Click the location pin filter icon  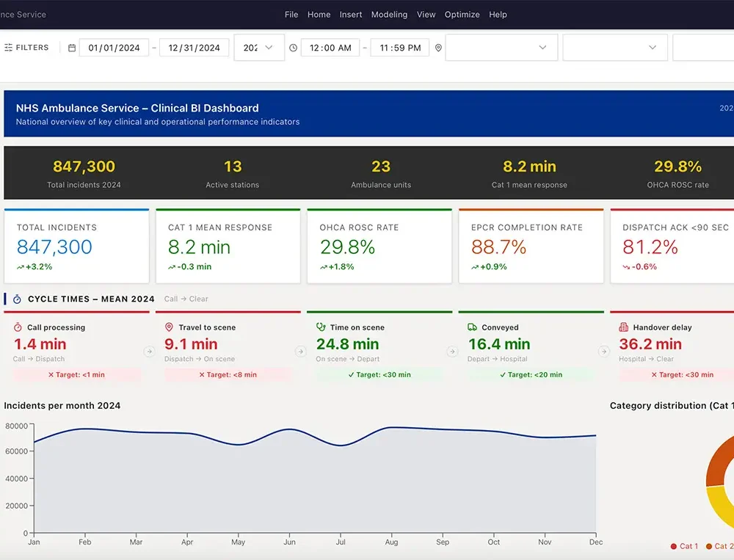click(438, 48)
